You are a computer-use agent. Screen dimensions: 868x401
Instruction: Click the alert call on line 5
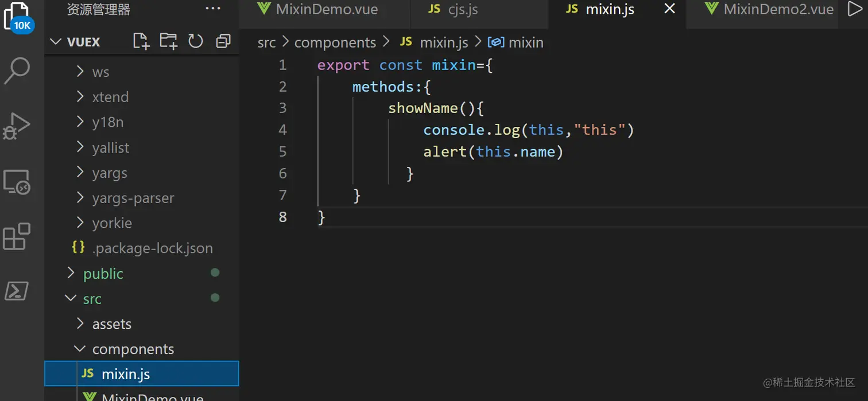(445, 151)
